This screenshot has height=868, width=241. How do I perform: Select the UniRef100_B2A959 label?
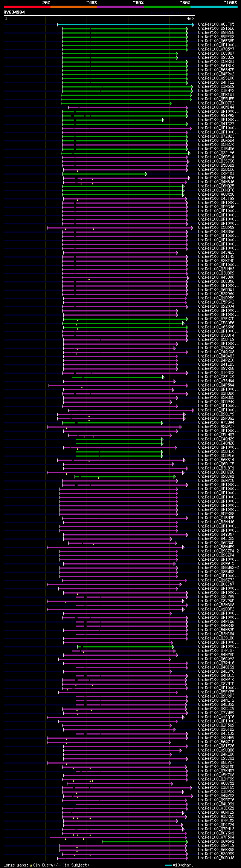[x=216, y=854]
